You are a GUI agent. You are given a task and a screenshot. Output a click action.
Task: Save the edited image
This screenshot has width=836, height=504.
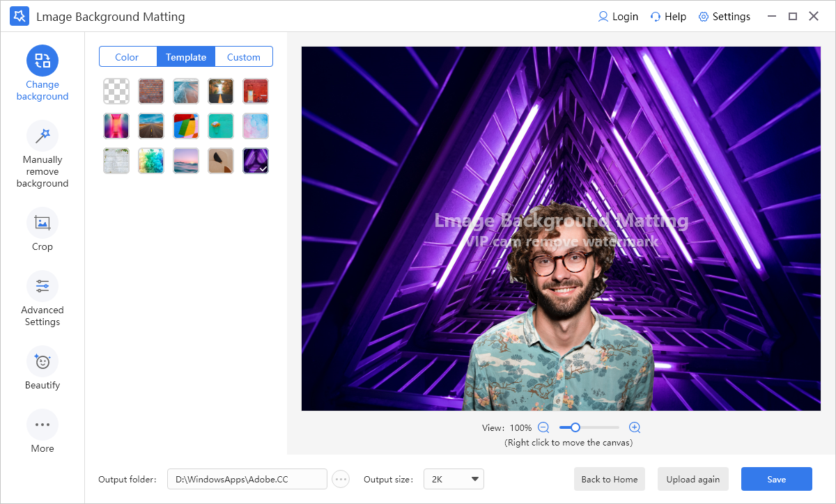point(777,479)
